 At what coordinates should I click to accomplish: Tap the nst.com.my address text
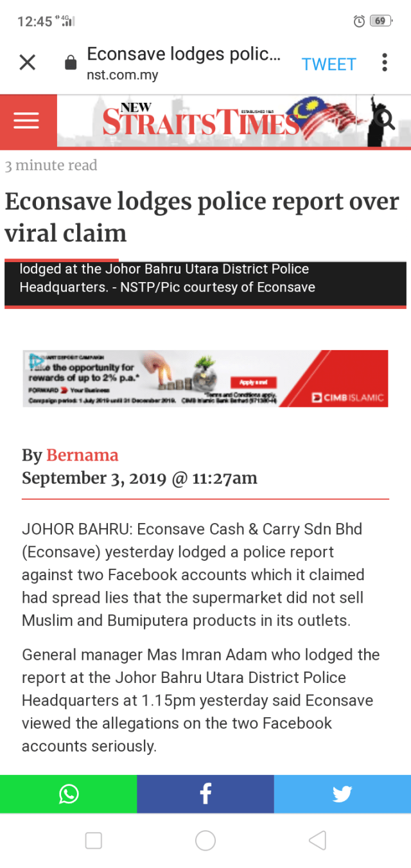point(122,75)
